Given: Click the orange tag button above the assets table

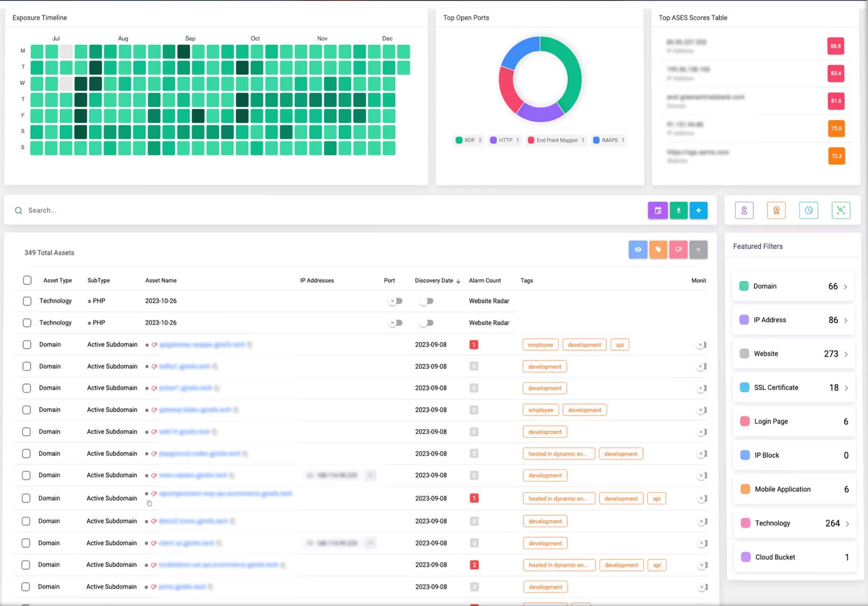Looking at the screenshot, I should pyautogui.click(x=658, y=250).
